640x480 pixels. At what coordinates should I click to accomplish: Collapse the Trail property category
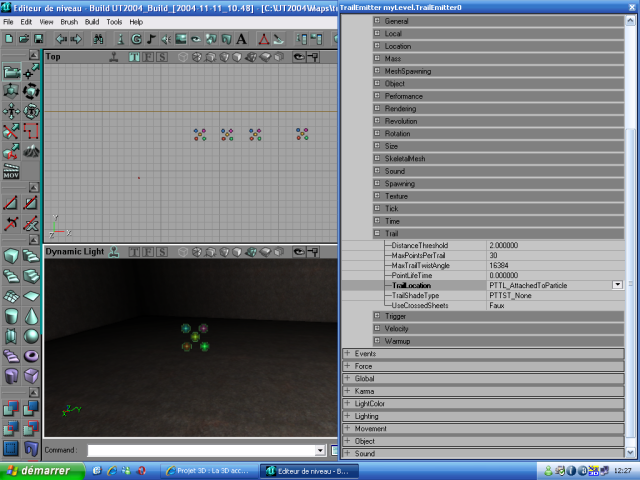[x=377, y=233]
